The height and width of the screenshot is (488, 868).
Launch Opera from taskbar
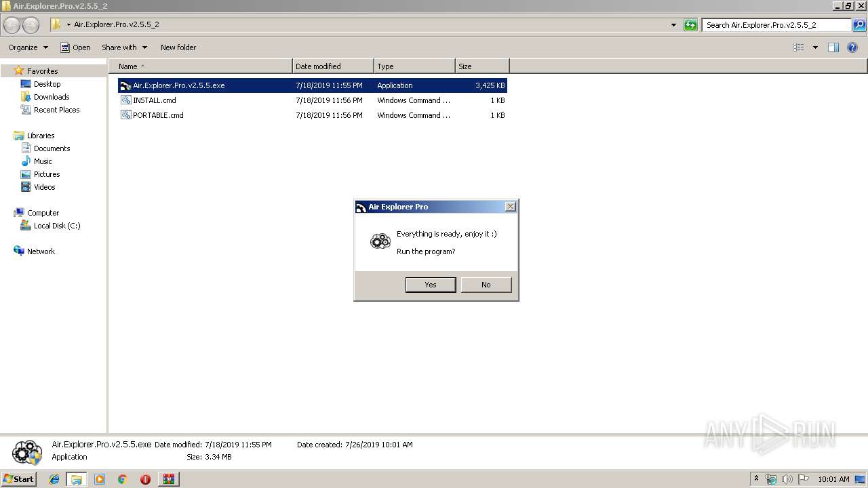pos(145,479)
